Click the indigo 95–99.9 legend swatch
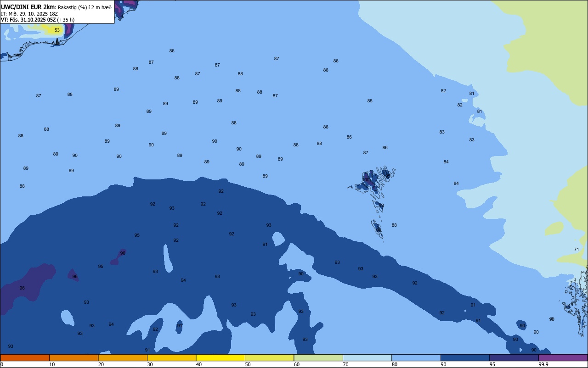 [x=514, y=357]
